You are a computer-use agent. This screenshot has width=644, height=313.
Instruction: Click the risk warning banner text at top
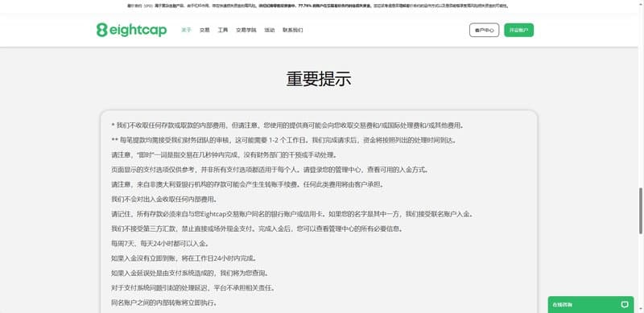coord(318,6)
